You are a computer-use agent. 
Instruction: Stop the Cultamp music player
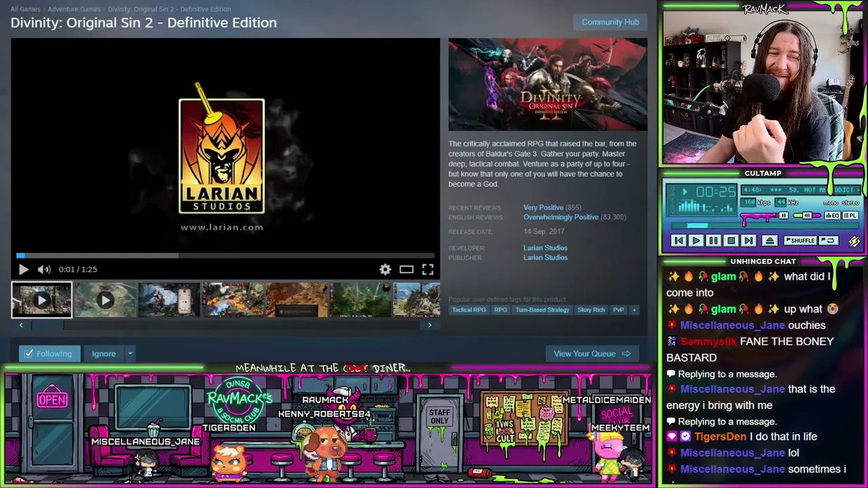click(731, 241)
